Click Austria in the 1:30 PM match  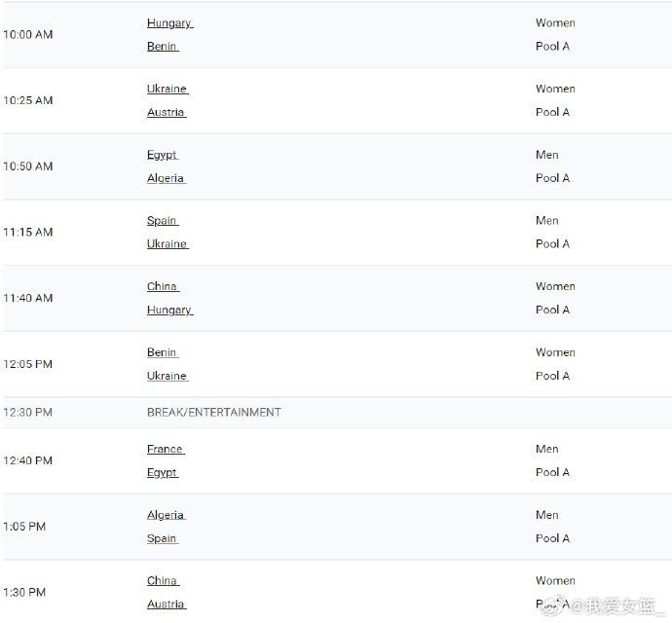[166, 605]
